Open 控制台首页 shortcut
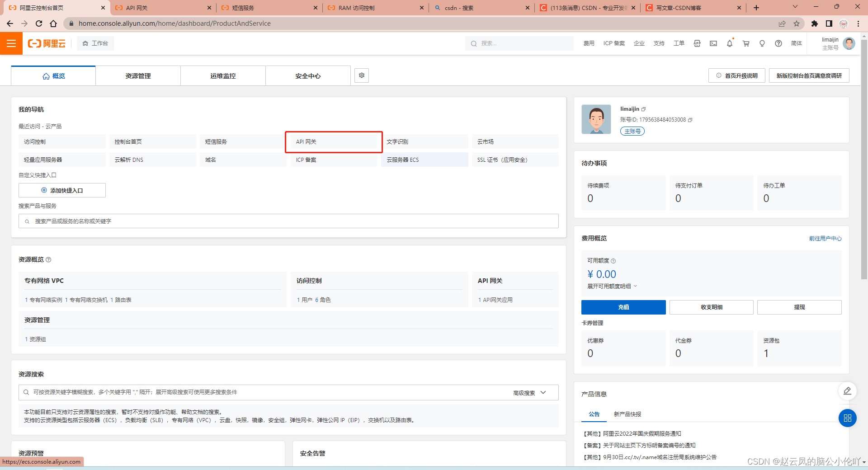 click(152, 141)
